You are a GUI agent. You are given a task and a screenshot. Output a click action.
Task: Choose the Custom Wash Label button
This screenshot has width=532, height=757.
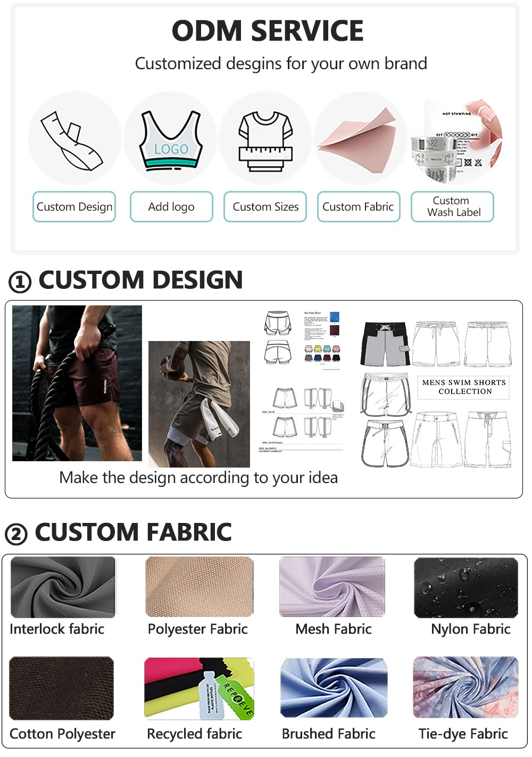pyautogui.click(x=453, y=207)
